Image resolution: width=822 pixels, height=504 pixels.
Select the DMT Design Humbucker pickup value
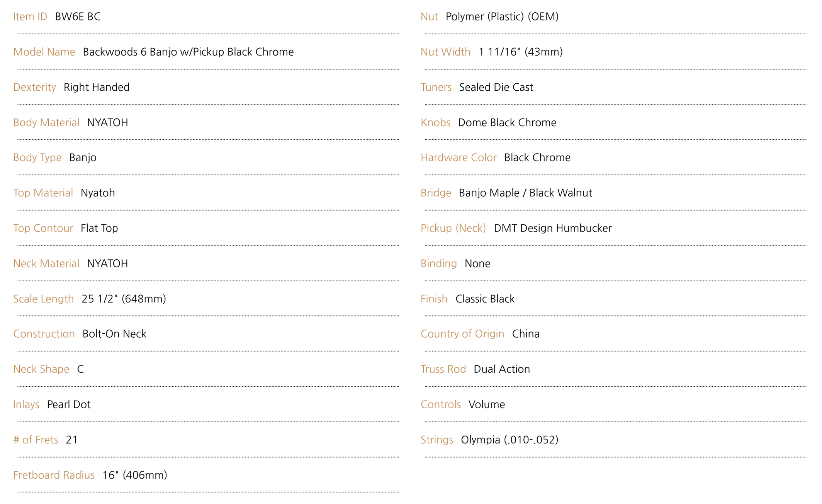[553, 228]
